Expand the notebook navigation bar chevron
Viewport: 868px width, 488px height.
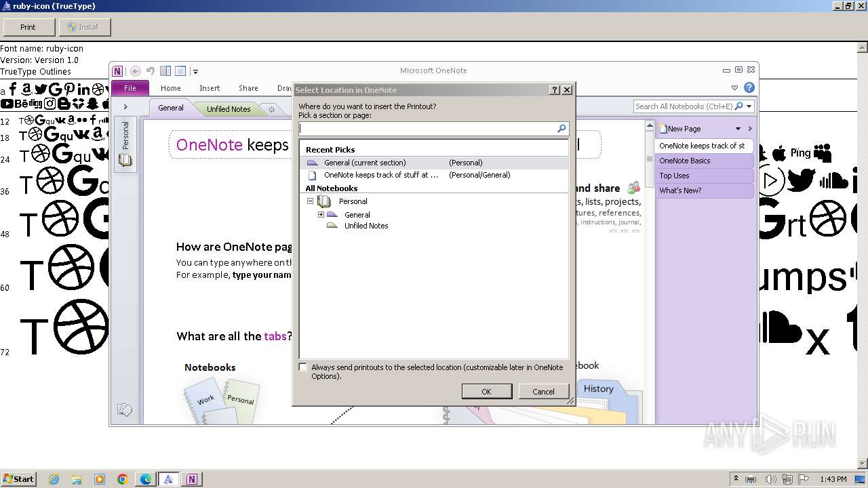click(x=125, y=107)
